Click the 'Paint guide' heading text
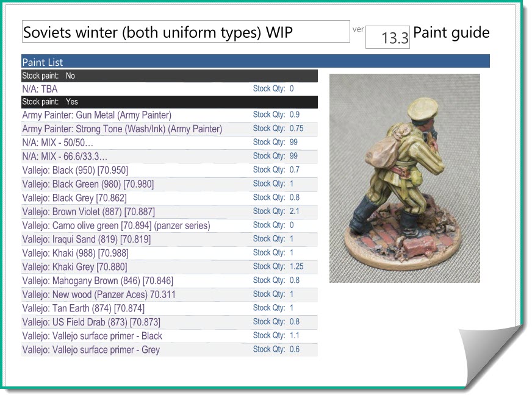Screen dimensions: 532x398 [x=451, y=32]
